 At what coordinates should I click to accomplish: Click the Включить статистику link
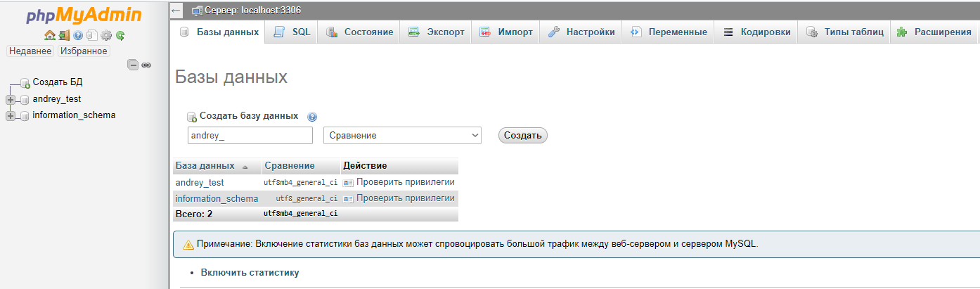click(x=250, y=273)
